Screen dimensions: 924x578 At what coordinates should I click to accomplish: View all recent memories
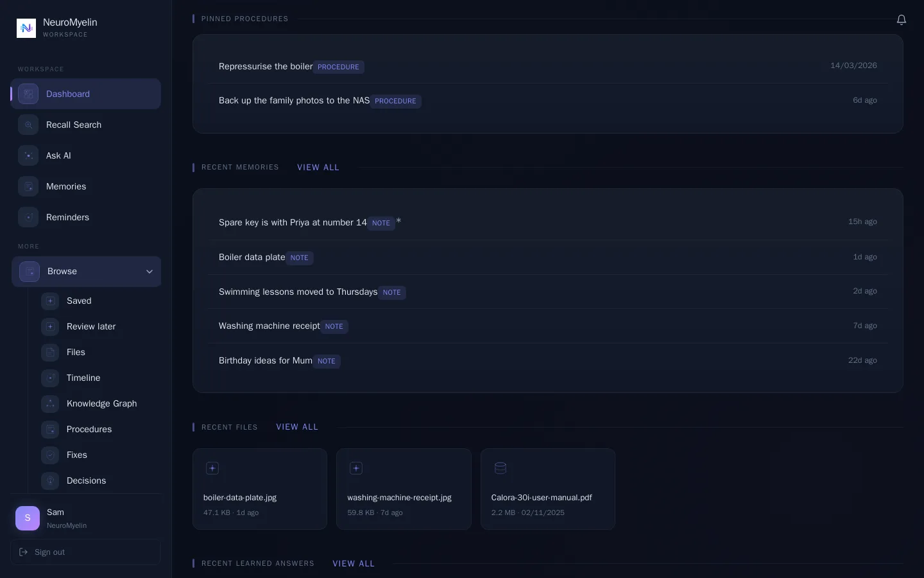pos(318,167)
